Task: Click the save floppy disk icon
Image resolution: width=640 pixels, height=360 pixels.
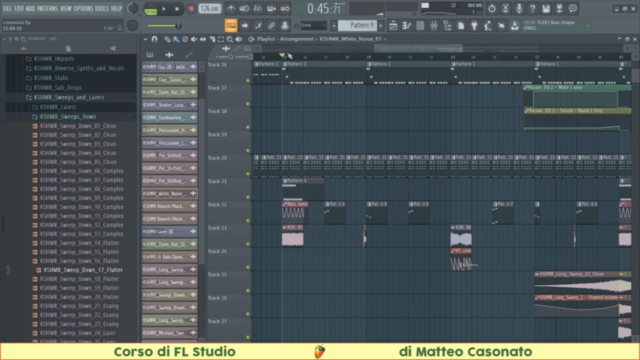Action: [x=546, y=9]
